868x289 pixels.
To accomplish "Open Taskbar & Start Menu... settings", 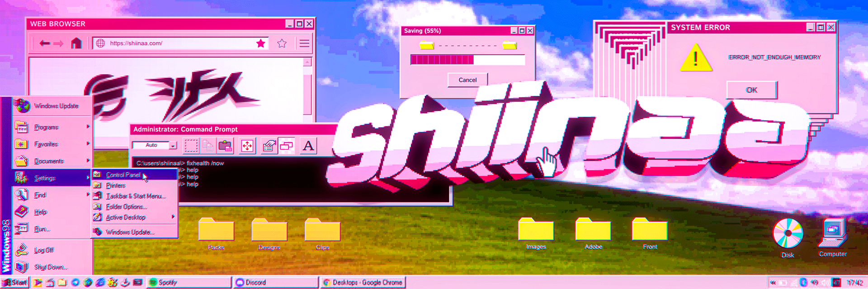I will pos(135,196).
